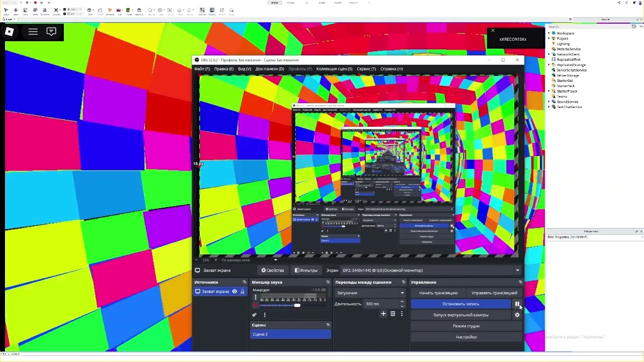The width and height of the screenshot is (644, 362).
Task: Open the Terrain editor in Studio
Action: [x=100, y=11]
